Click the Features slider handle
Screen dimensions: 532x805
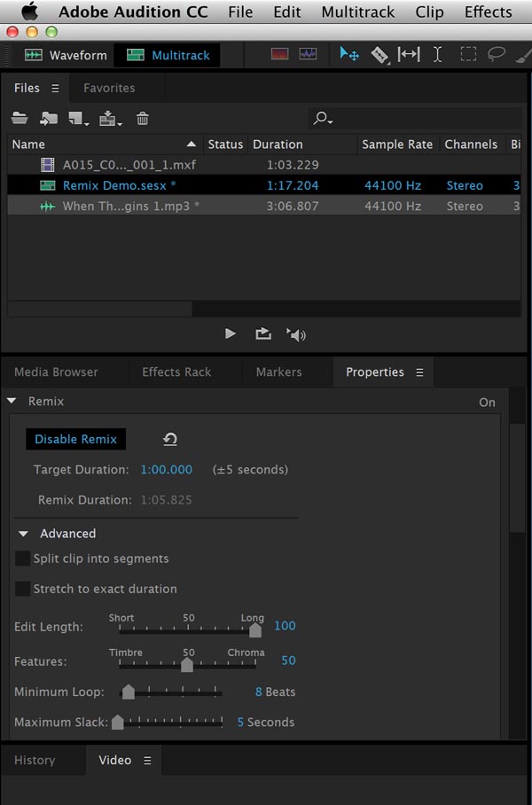tap(187, 664)
